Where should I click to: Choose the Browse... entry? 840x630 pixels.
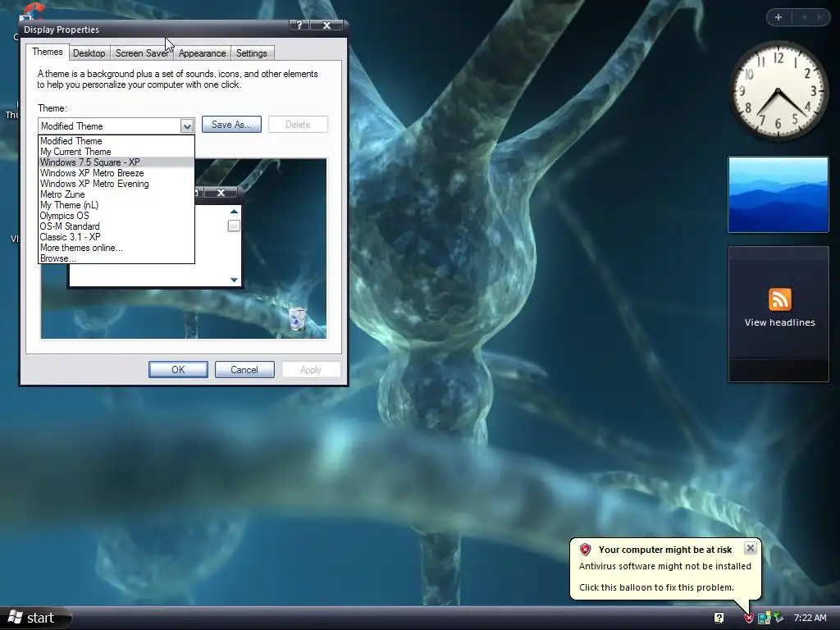(x=116, y=258)
